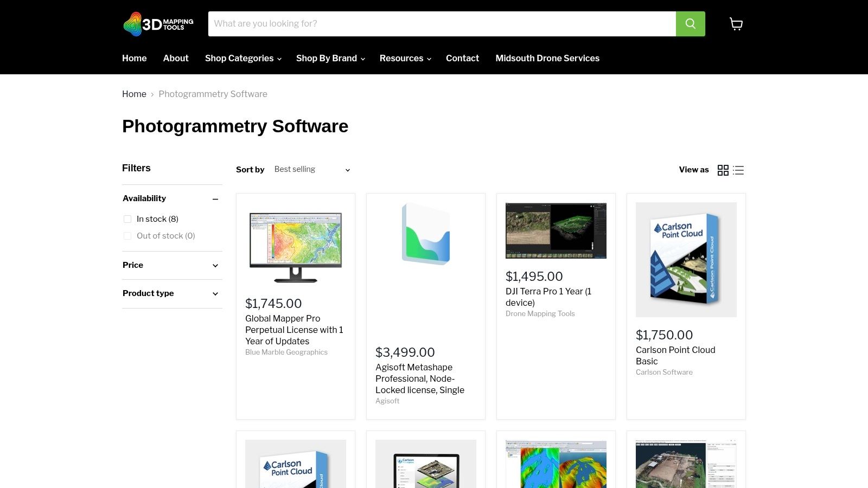Screen dimensions: 868x488
Task: Open the Resources menu
Action: [405, 58]
